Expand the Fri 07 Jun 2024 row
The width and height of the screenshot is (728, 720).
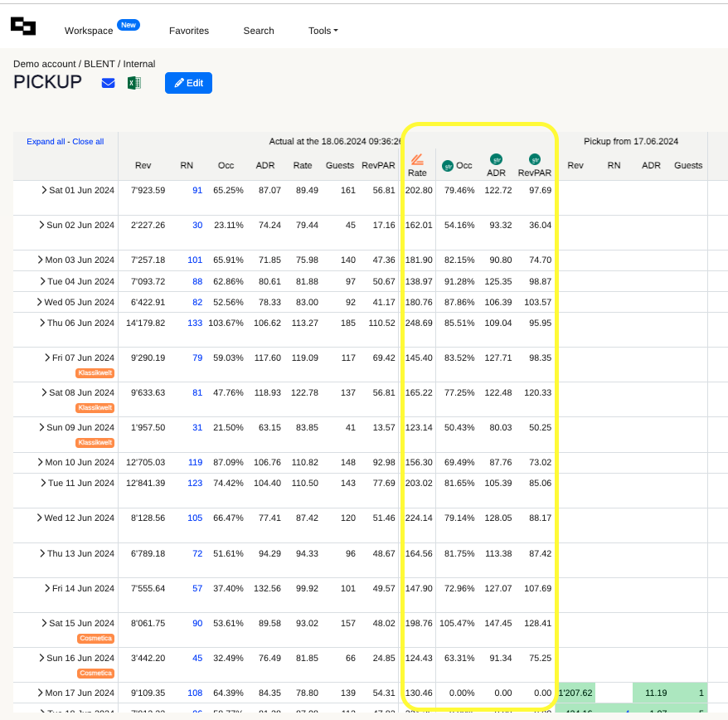[x=47, y=358]
